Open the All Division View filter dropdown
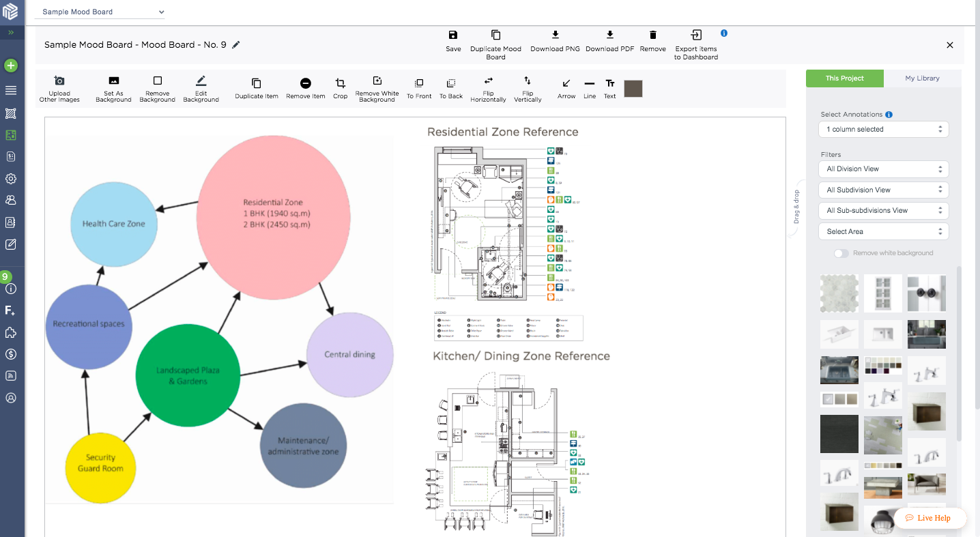This screenshot has width=980, height=537. [x=883, y=169]
